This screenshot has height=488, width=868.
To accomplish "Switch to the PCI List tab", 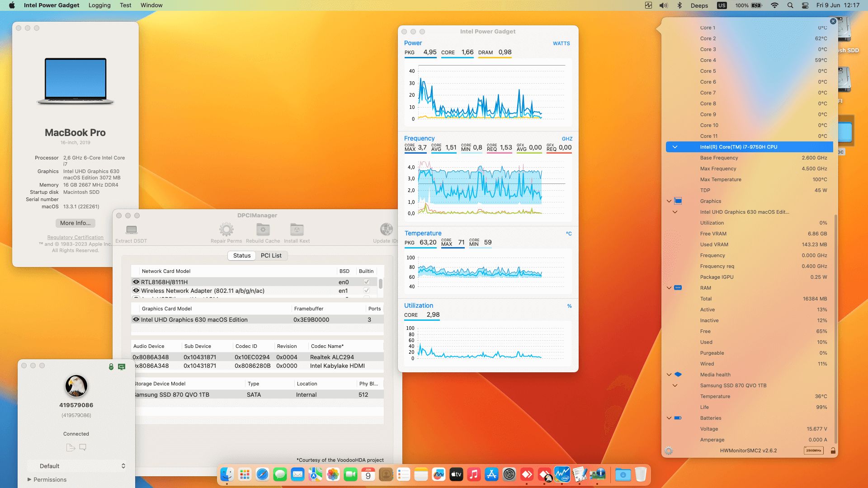I will pos(271,256).
